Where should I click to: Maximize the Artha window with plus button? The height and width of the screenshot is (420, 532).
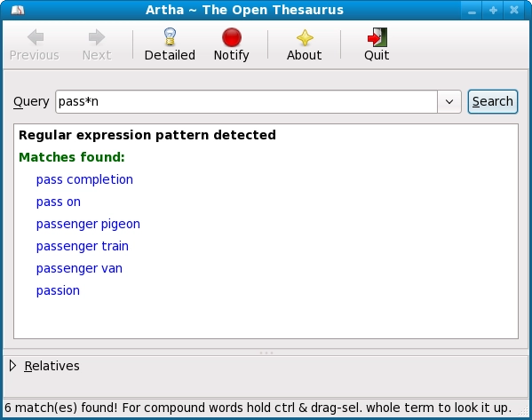coord(493,10)
